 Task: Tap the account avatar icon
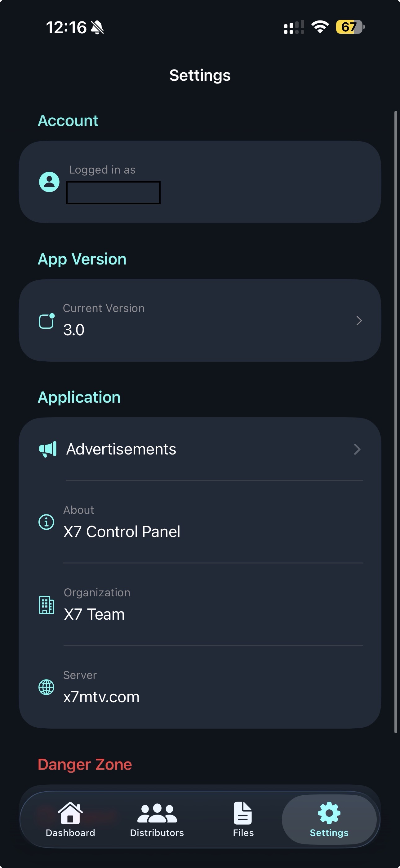49,182
